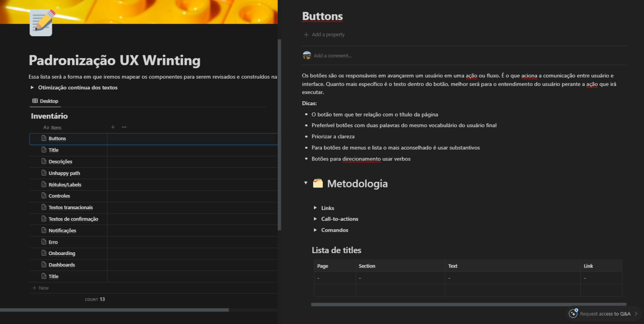Click the user avatar beside Add a comment
This screenshot has width=644, height=324.
click(307, 56)
